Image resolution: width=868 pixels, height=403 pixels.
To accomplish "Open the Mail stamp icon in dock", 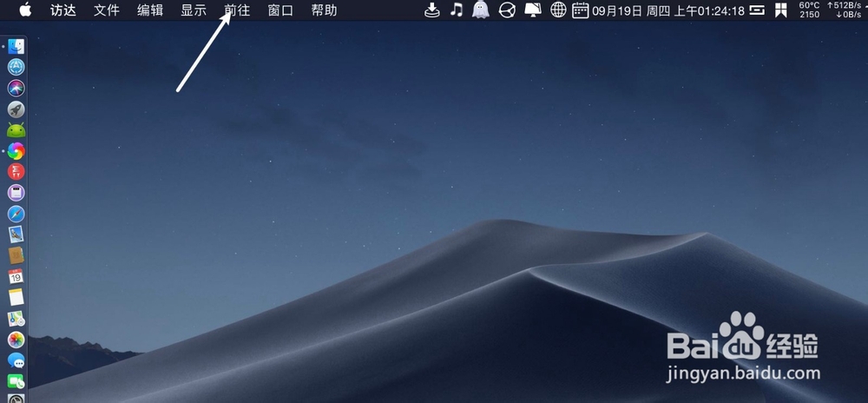I will 16,235.
